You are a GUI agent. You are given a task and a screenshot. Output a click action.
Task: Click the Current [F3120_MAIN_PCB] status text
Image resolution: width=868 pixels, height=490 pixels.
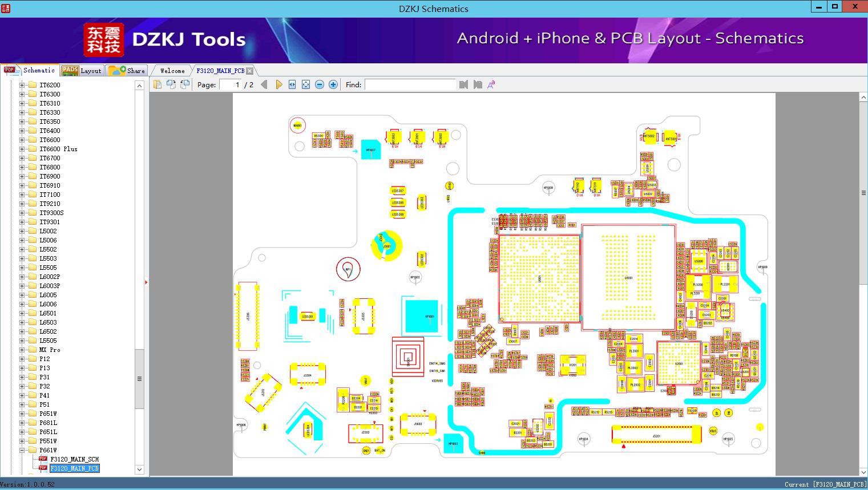click(x=825, y=484)
